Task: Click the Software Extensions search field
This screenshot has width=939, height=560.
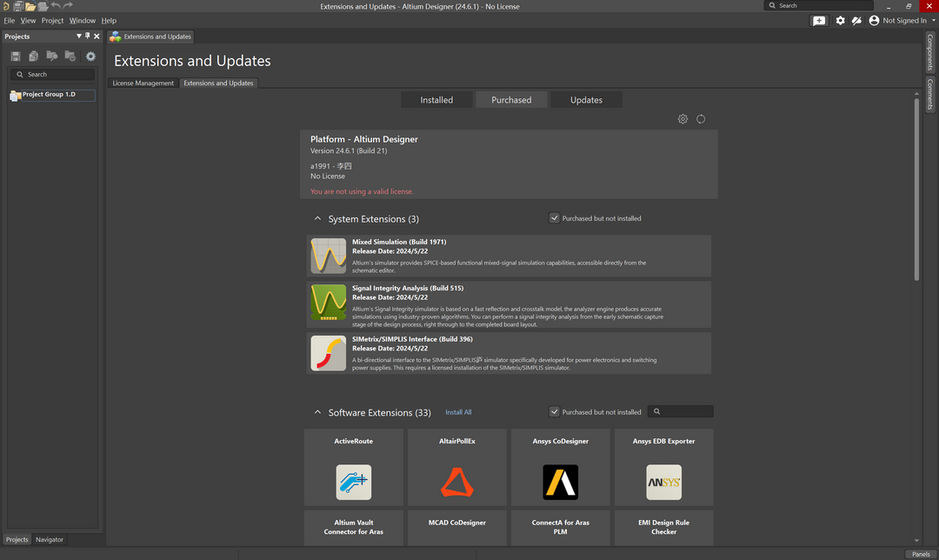Action: (x=683, y=411)
